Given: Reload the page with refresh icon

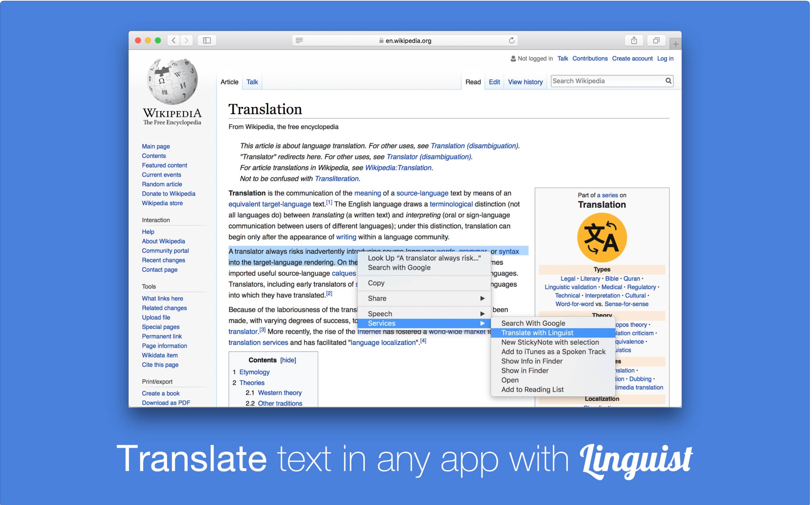Looking at the screenshot, I should coord(511,40).
